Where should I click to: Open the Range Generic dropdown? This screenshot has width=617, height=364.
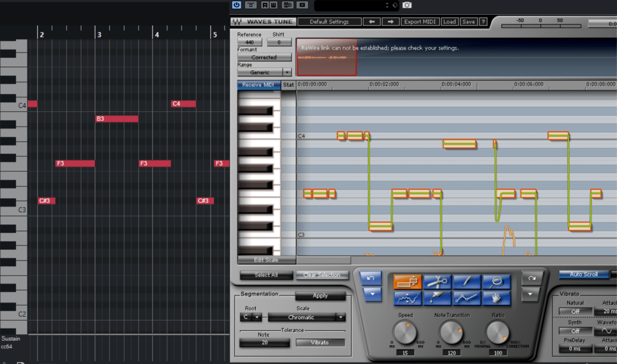pyautogui.click(x=287, y=72)
